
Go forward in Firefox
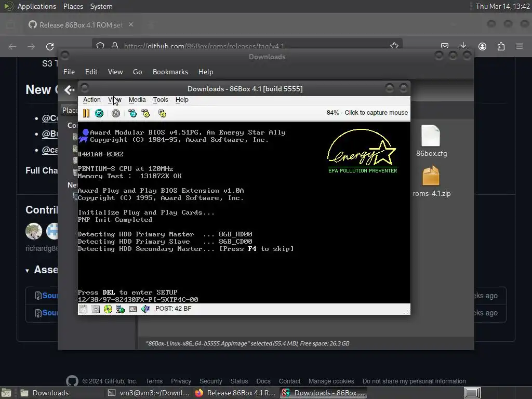31,46
